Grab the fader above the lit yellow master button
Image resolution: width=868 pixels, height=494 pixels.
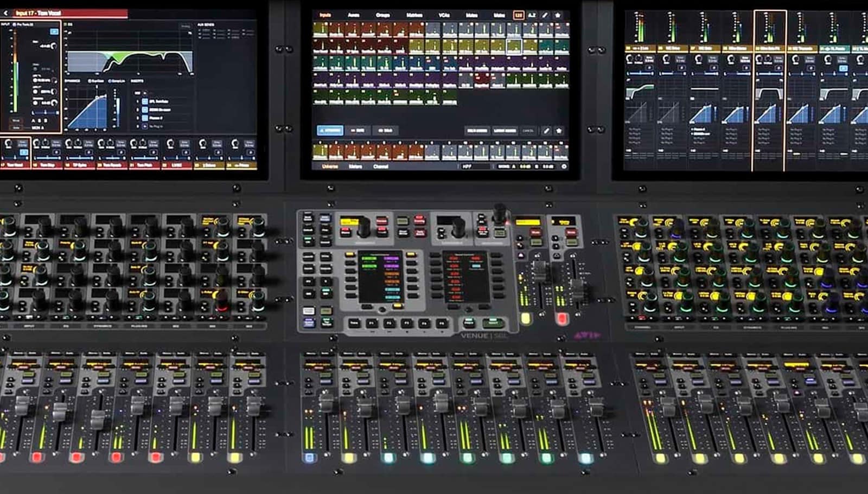click(x=539, y=271)
